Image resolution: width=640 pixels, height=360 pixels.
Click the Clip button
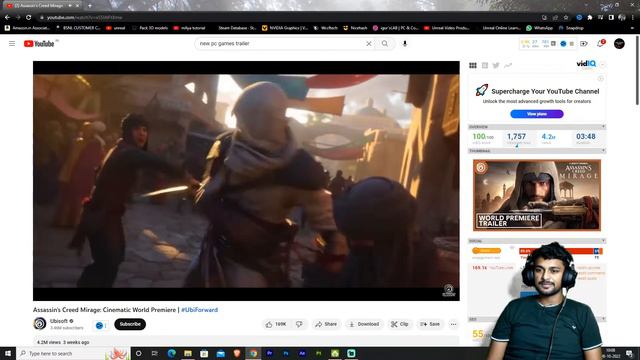point(399,324)
